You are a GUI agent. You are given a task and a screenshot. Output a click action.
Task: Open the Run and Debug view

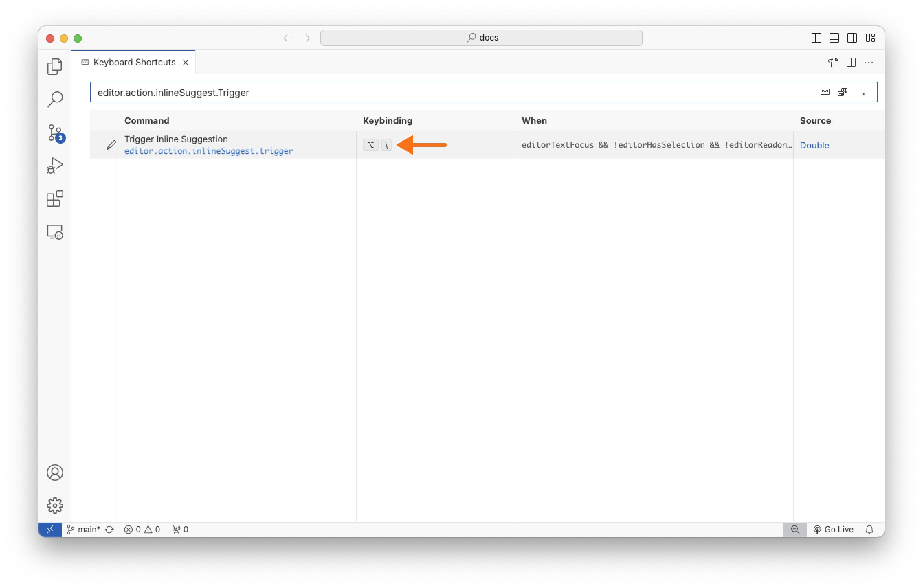click(x=55, y=166)
